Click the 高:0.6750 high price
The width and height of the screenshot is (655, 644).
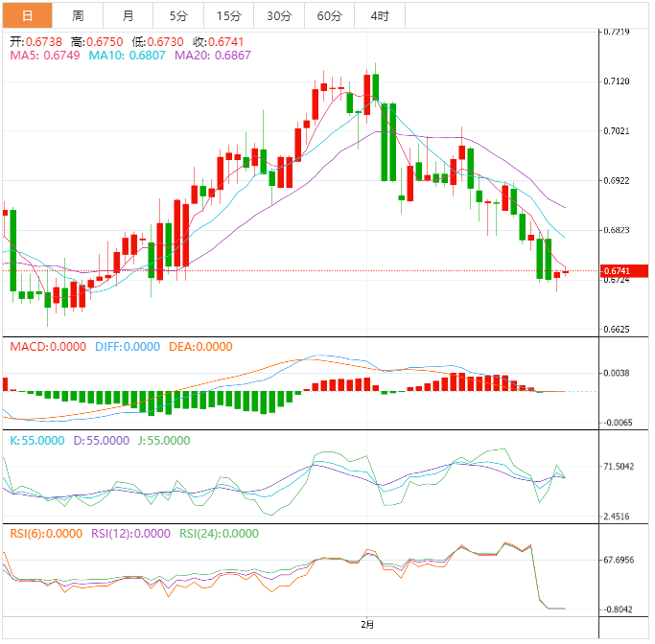tap(97, 42)
